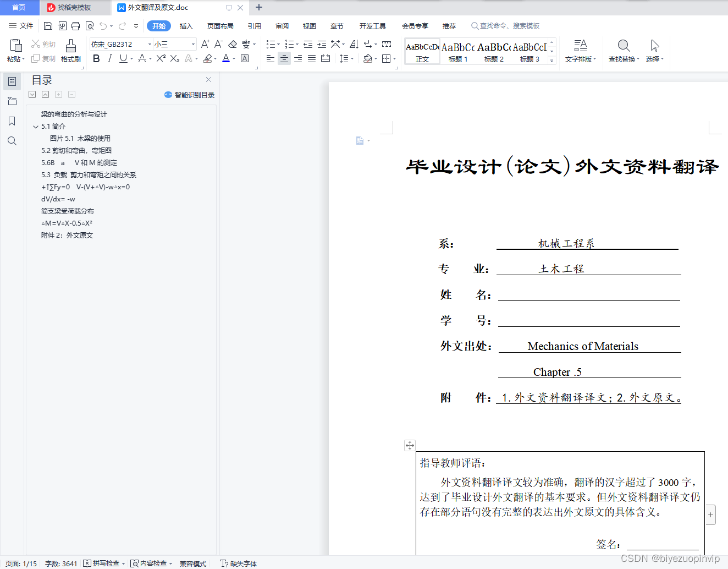This screenshot has width=728, height=569.
Task: Increase font size with A+ icon
Action: [x=205, y=44]
